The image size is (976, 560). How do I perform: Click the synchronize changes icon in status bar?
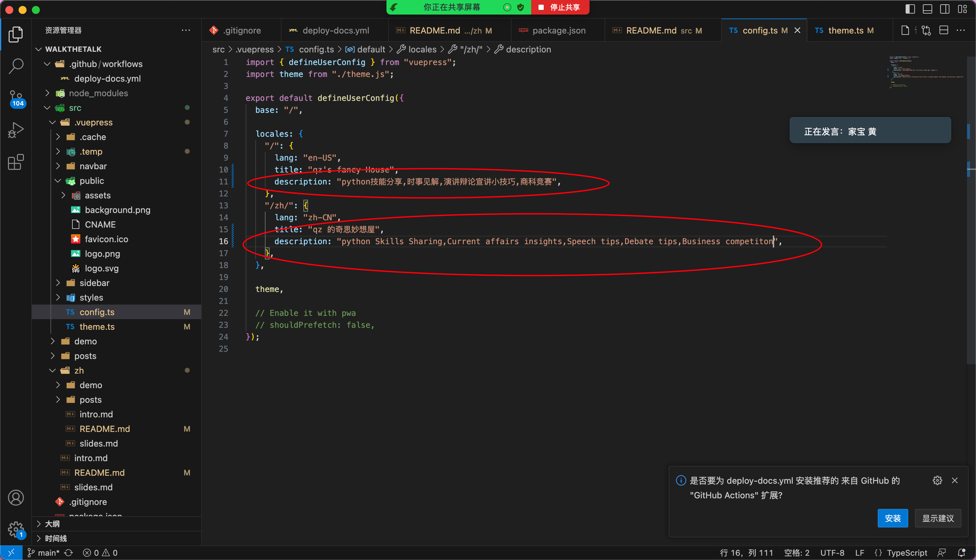tap(68, 553)
